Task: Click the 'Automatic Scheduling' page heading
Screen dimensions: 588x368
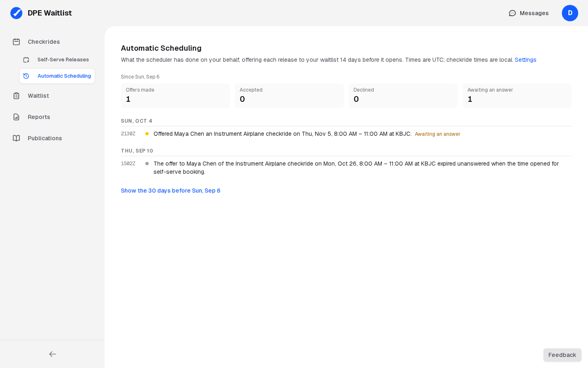Action: (x=161, y=48)
